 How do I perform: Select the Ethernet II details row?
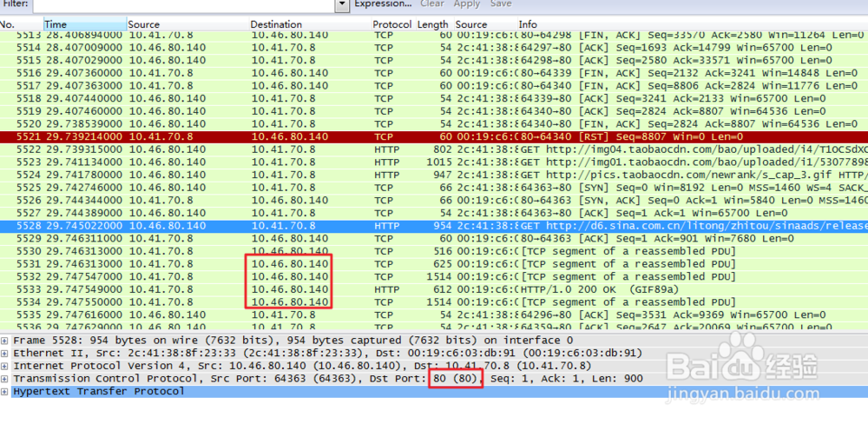point(434,353)
